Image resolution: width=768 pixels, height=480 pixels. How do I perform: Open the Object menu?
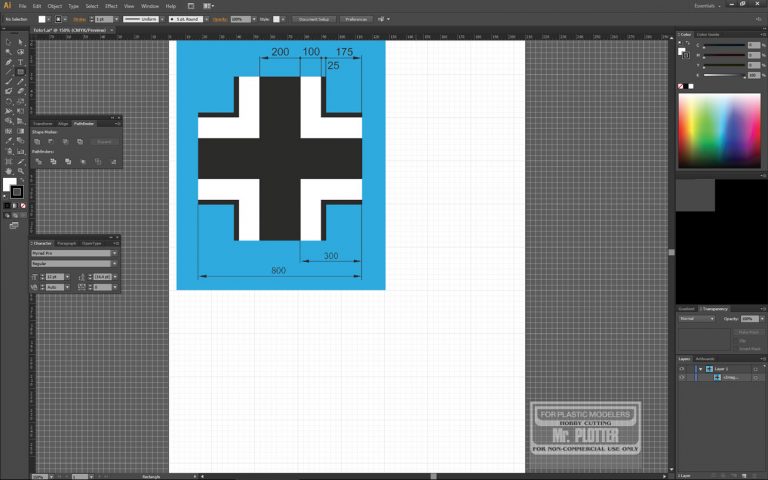tap(54, 6)
